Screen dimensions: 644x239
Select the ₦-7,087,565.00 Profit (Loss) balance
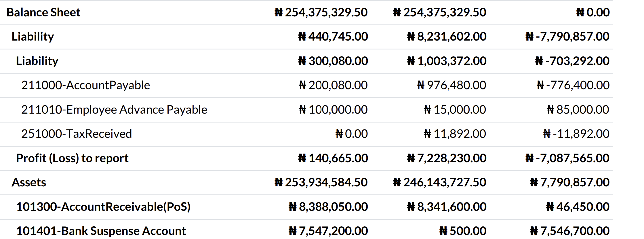coord(567,158)
